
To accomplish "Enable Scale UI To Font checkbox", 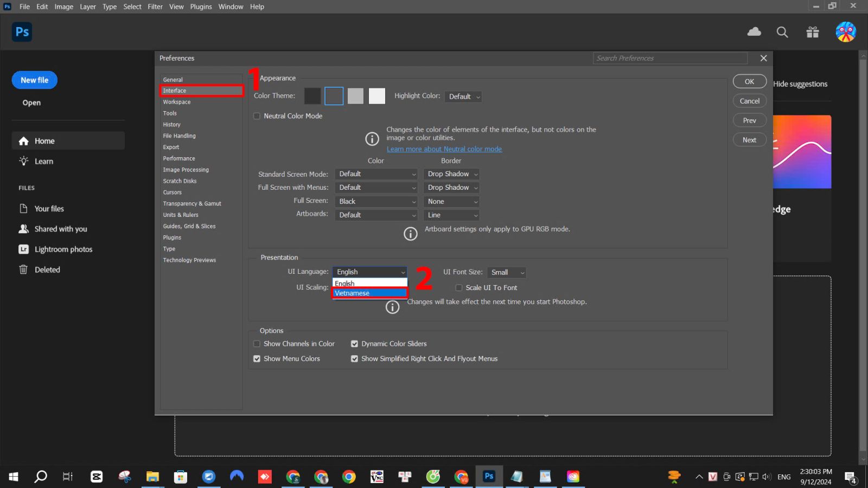I will pos(459,288).
